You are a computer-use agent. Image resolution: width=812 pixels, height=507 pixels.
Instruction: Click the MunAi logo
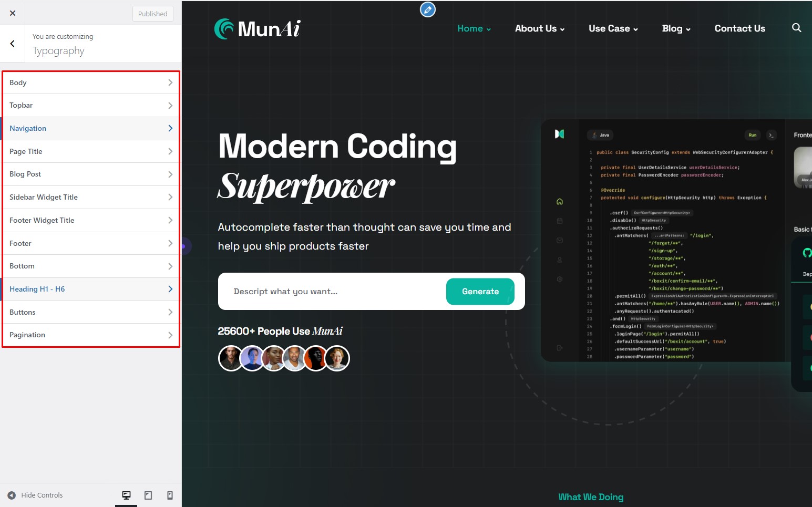(x=258, y=29)
